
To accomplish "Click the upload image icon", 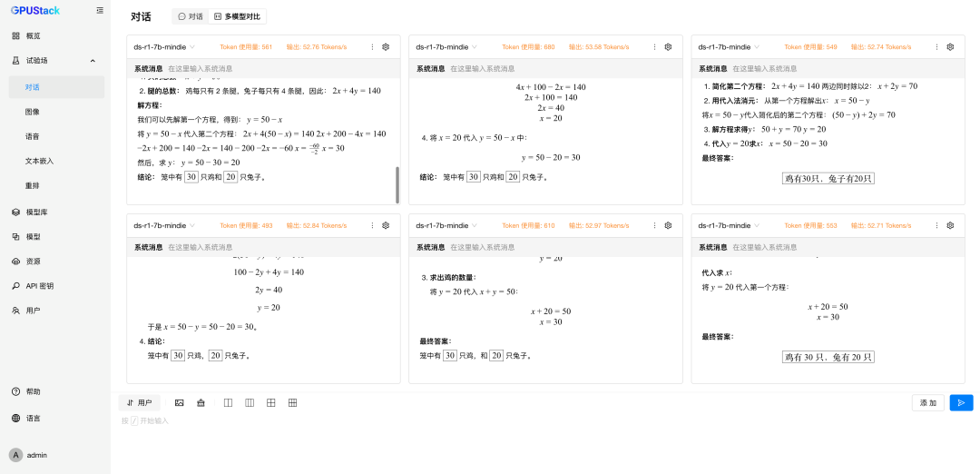I will [x=180, y=402].
